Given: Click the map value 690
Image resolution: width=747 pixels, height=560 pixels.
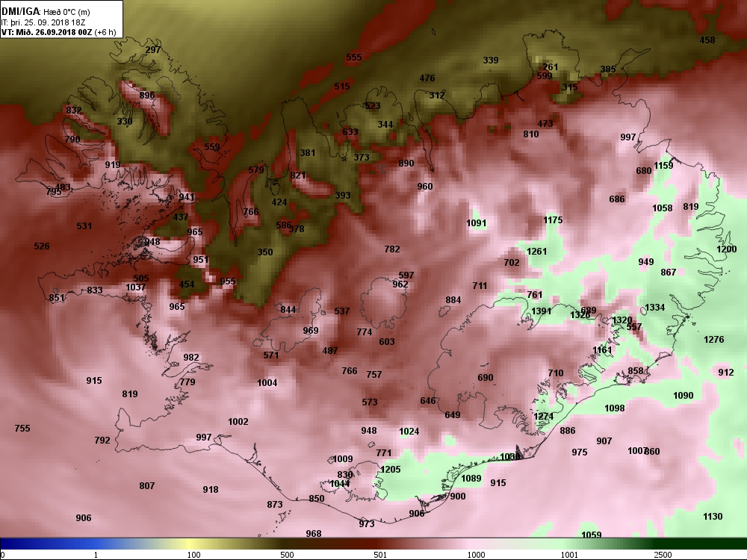Looking at the screenshot, I should pyautogui.click(x=486, y=378).
